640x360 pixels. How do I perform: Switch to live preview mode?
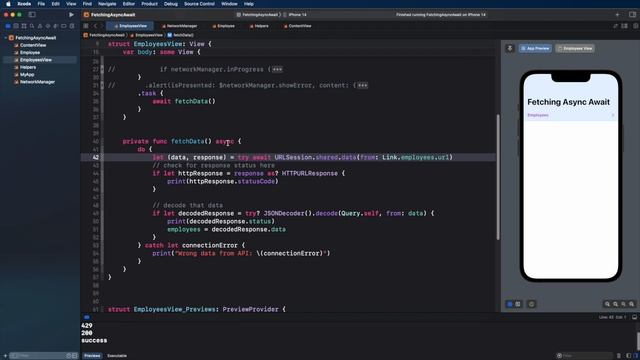tap(510, 304)
